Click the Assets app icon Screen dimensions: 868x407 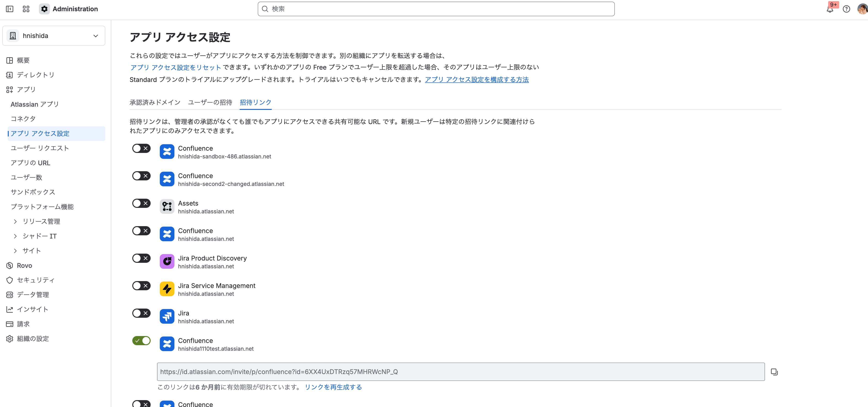167,206
